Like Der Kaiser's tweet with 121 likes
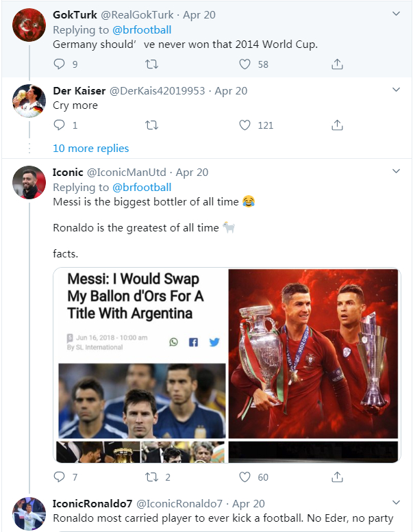 pyautogui.click(x=245, y=125)
